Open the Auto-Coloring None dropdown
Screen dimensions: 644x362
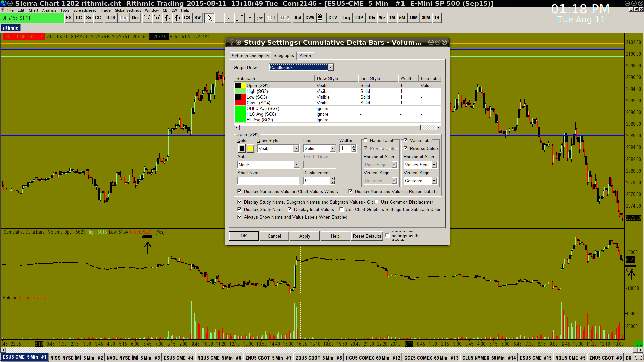coord(296,165)
